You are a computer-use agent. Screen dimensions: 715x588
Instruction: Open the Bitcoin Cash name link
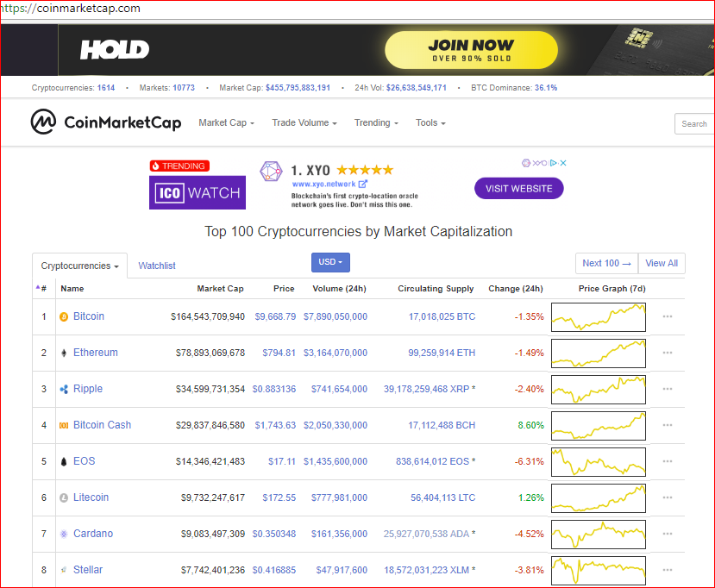click(102, 425)
